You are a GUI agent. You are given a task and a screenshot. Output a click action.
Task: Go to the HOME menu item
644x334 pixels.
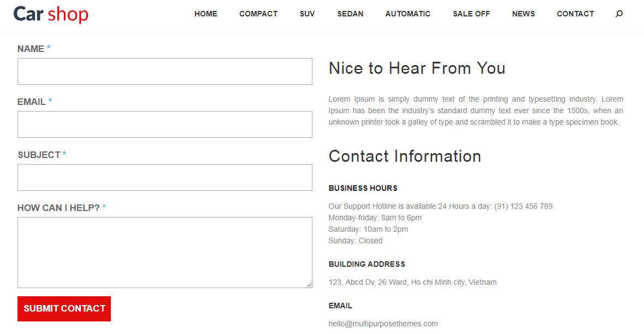206,14
